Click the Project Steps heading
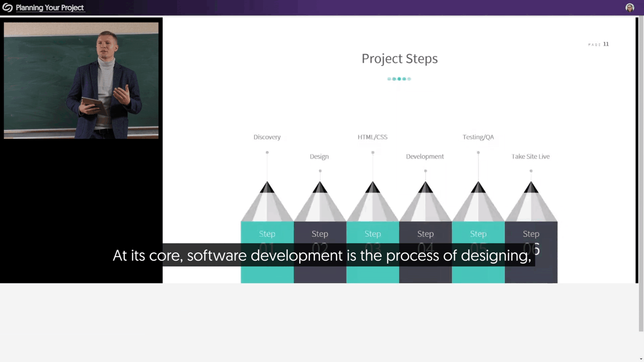644x362 pixels. click(399, 58)
